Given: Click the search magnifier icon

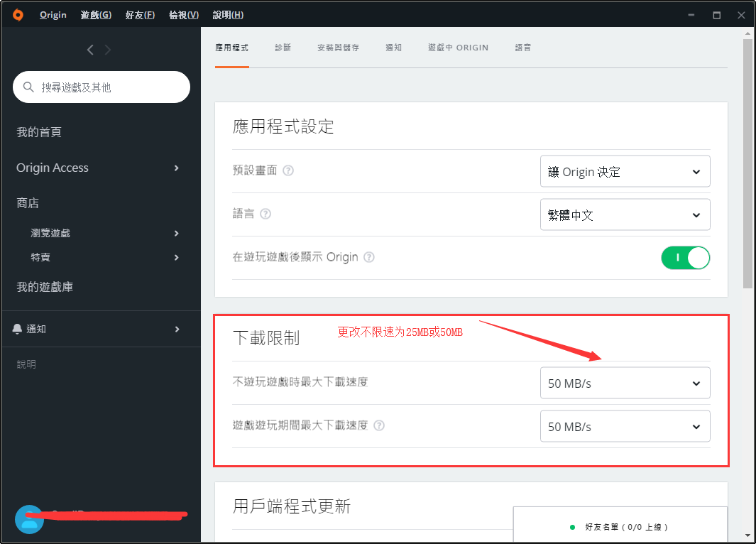Looking at the screenshot, I should pyautogui.click(x=28, y=87).
